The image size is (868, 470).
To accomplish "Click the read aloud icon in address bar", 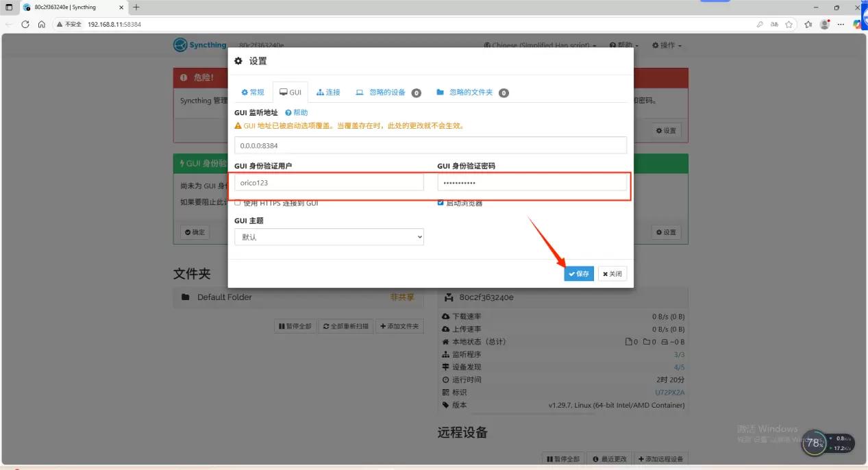I will pyautogui.click(x=774, y=24).
